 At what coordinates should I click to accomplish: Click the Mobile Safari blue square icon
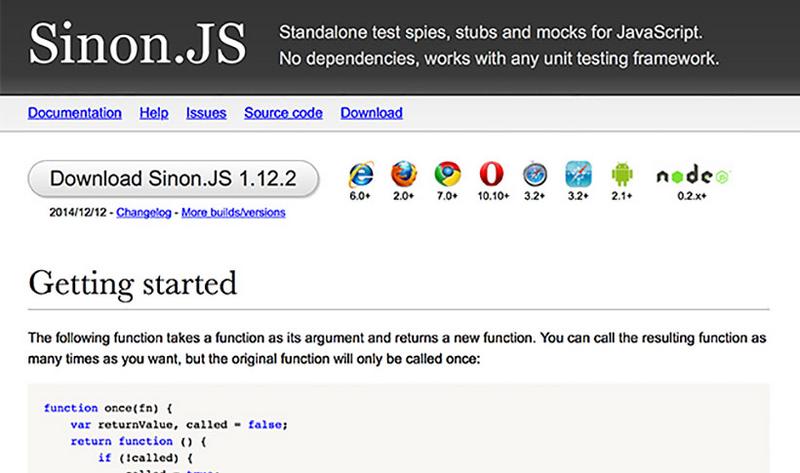coord(578,175)
